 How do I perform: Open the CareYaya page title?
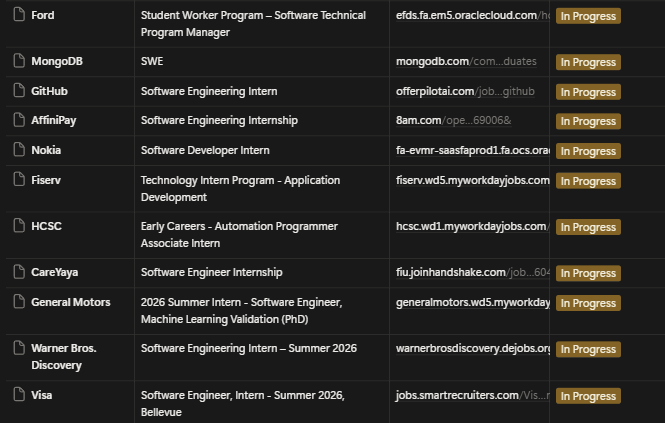[x=54, y=272]
